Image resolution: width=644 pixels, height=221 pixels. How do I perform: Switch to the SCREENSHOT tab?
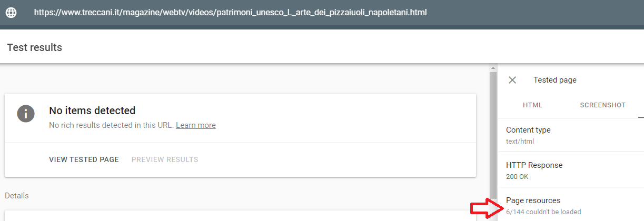point(602,105)
